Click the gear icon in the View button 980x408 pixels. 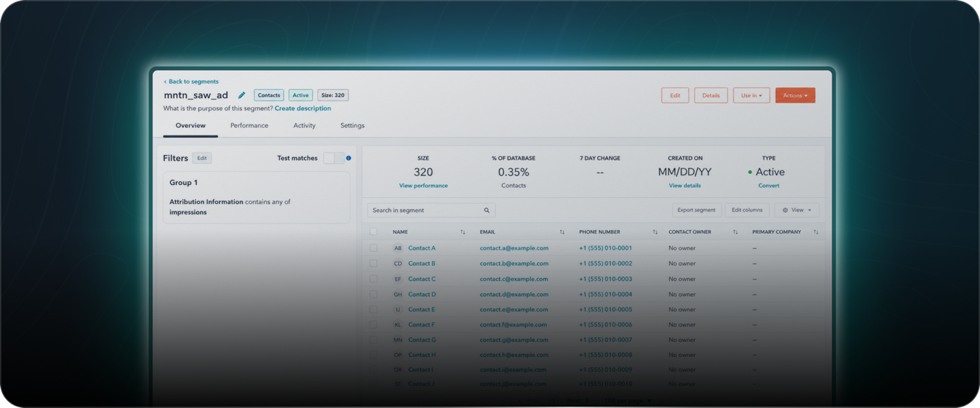pos(785,210)
